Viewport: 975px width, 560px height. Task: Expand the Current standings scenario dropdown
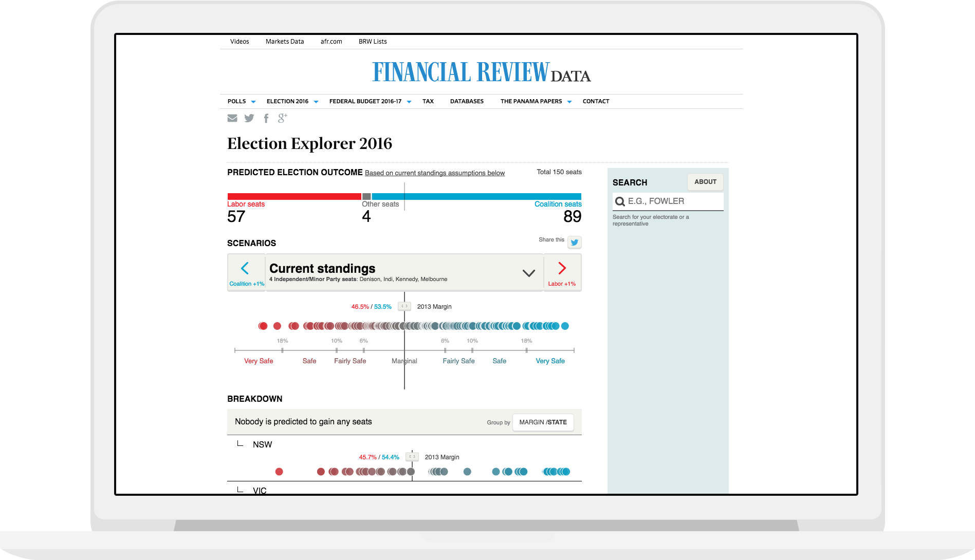click(x=528, y=273)
